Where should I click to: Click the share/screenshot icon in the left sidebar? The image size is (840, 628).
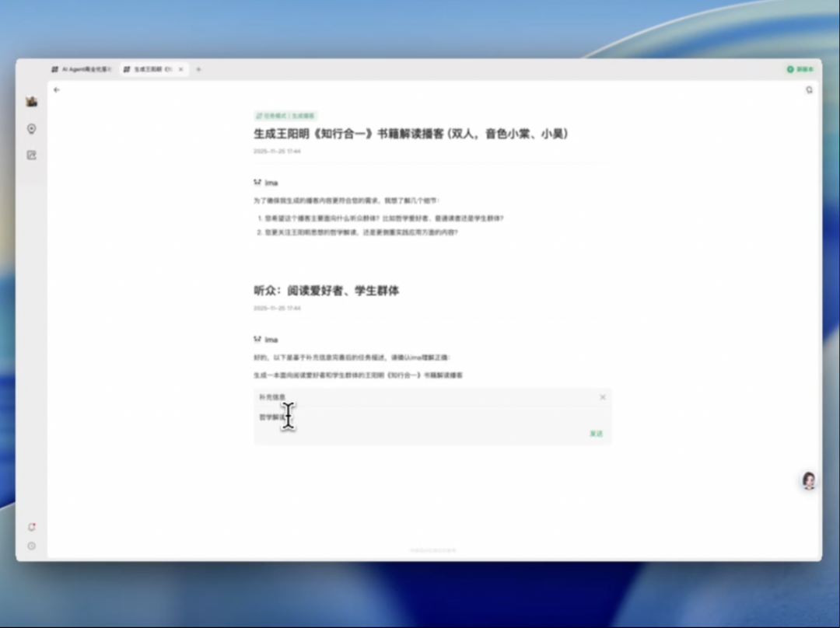point(31,155)
